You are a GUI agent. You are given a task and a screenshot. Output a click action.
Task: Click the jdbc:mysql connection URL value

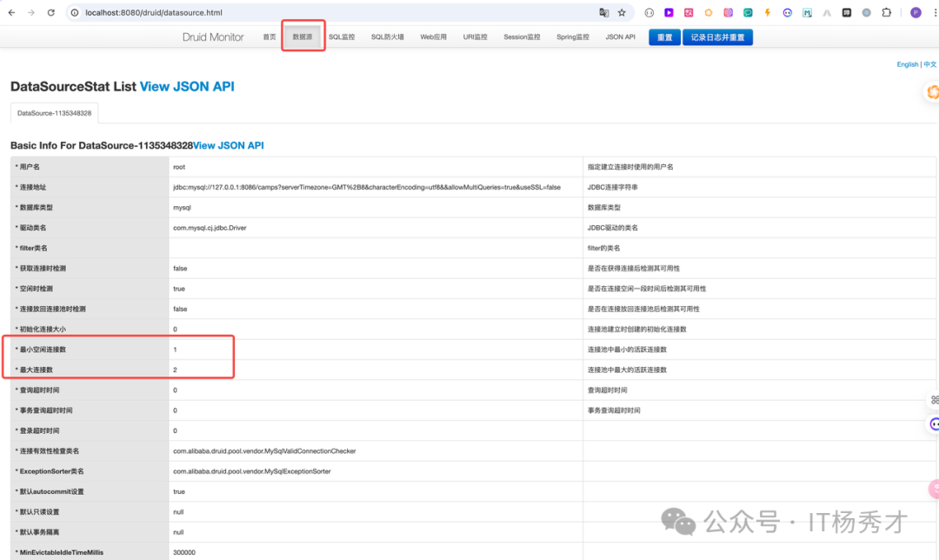367,188
